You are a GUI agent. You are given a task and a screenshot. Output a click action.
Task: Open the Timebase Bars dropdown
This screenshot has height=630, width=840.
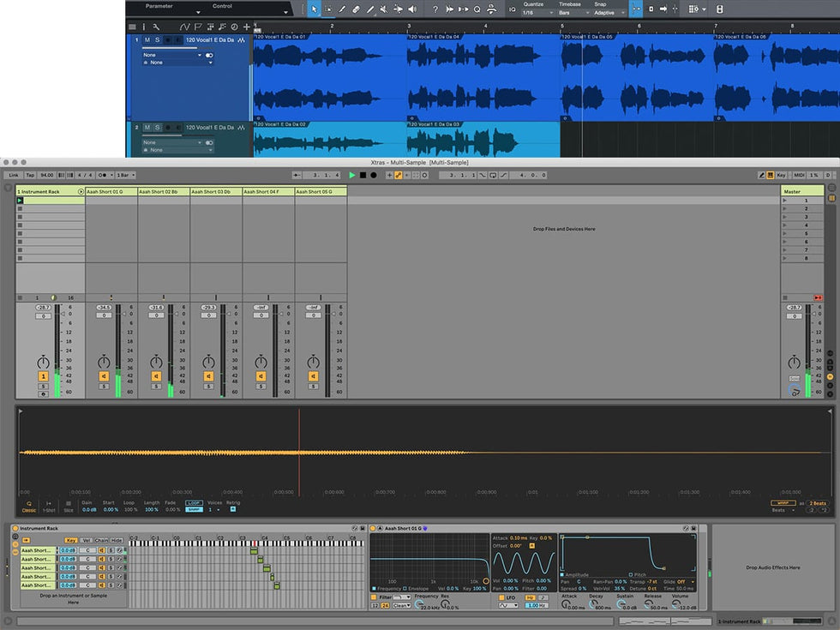(573, 14)
